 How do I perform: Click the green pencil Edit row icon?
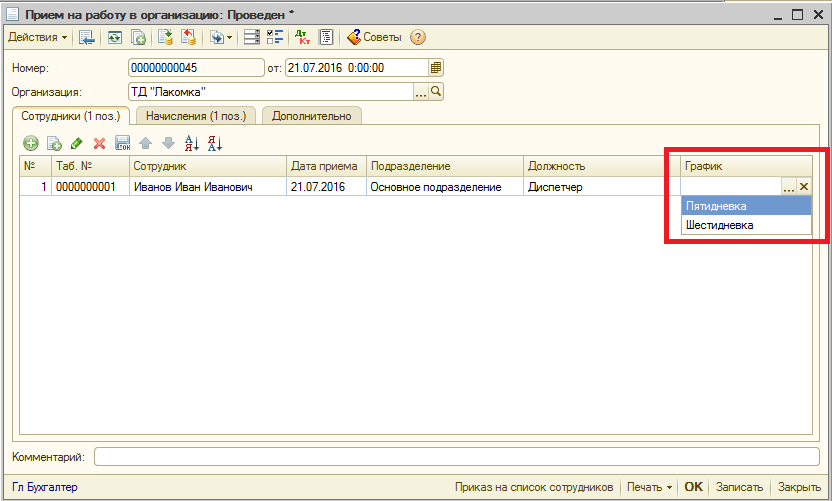pos(77,144)
